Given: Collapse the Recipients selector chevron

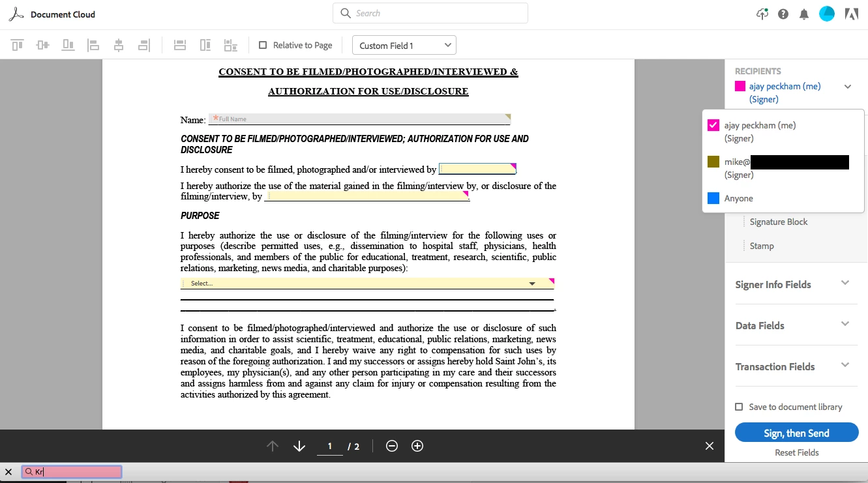Looking at the screenshot, I should coord(848,86).
